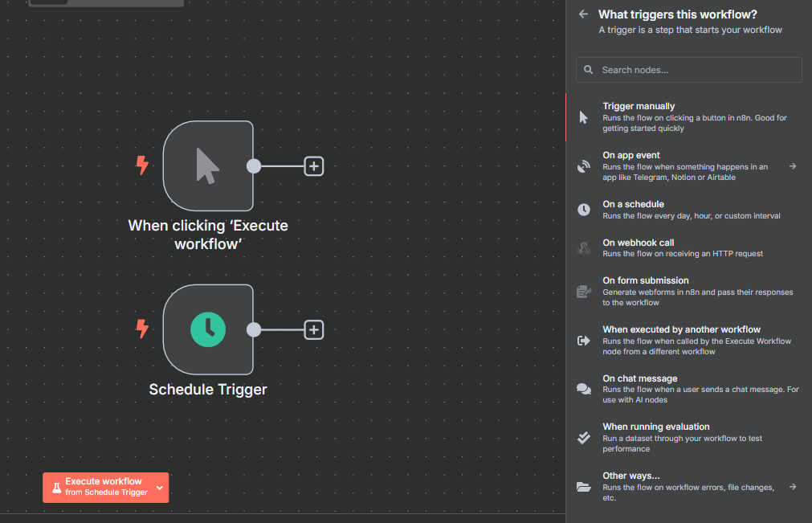Choose the 'On a schedule' title
Image resolution: width=812 pixels, height=523 pixels.
(634, 204)
